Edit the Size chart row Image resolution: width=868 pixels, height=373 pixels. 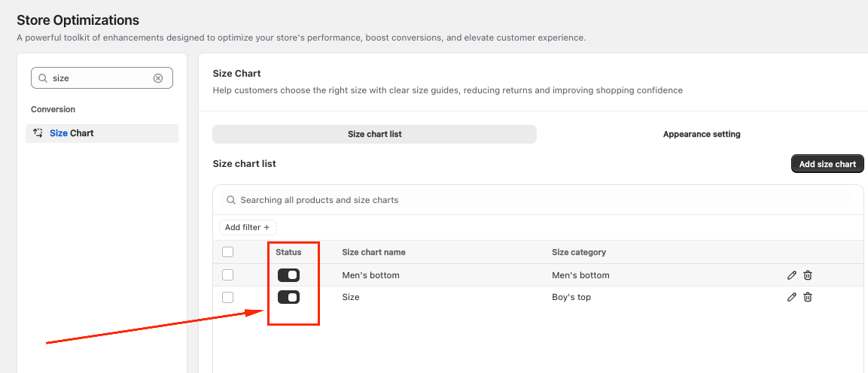coord(791,297)
